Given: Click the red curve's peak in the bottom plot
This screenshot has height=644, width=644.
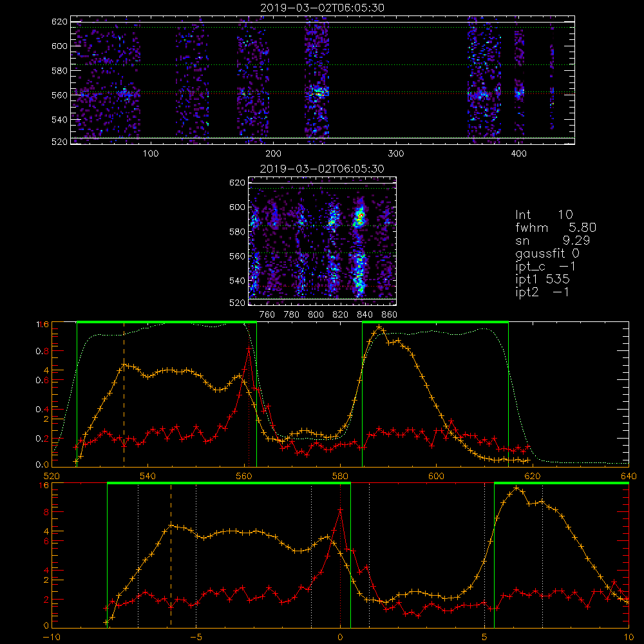Looking at the screenshot, I should click(x=340, y=509).
